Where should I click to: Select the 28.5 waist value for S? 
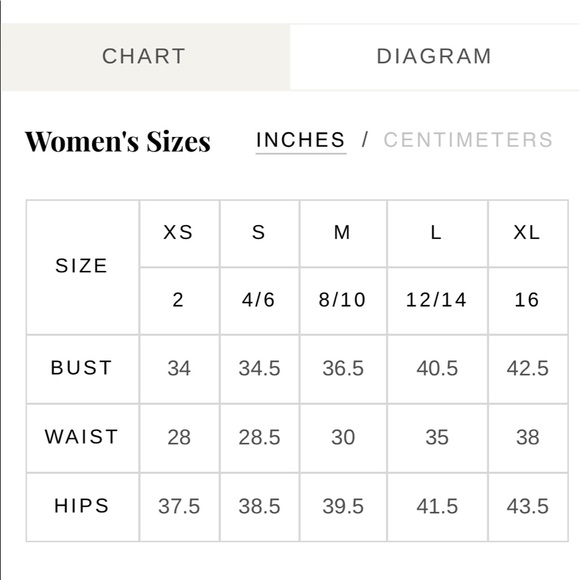[259, 438]
